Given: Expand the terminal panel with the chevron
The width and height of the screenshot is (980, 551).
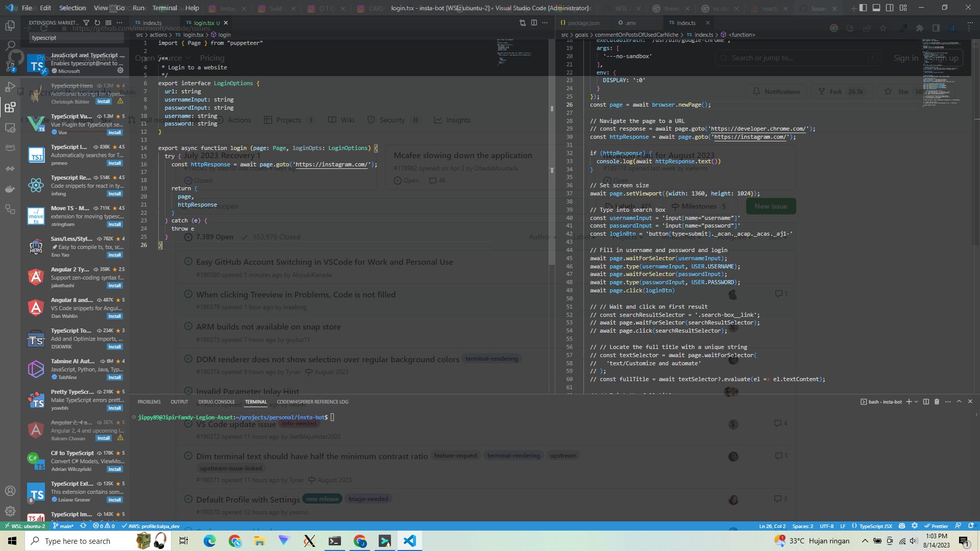Looking at the screenshot, I should tap(959, 402).
